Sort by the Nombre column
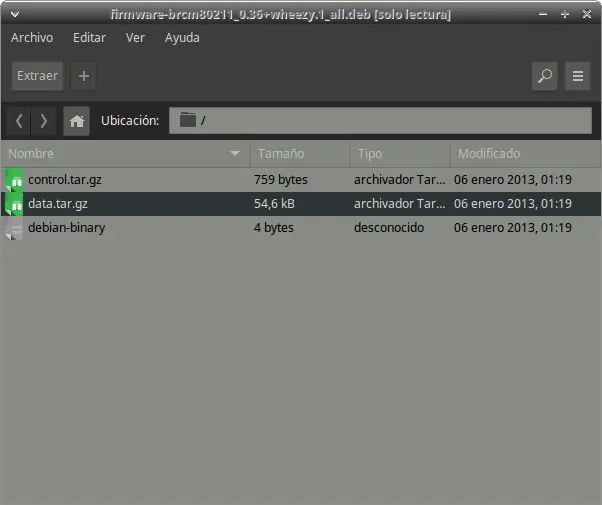Image resolution: width=602 pixels, height=505 pixels. (x=125, y=154)
